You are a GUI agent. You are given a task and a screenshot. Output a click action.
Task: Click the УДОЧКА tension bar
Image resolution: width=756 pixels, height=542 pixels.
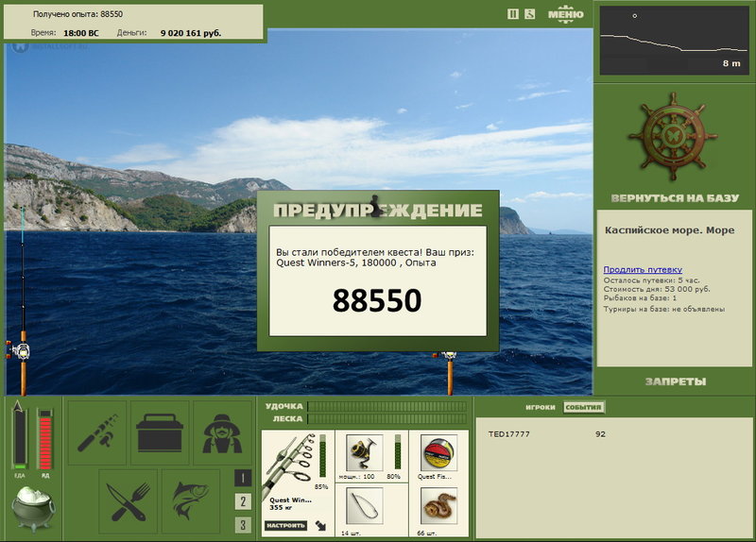click(x=387, y=406)
